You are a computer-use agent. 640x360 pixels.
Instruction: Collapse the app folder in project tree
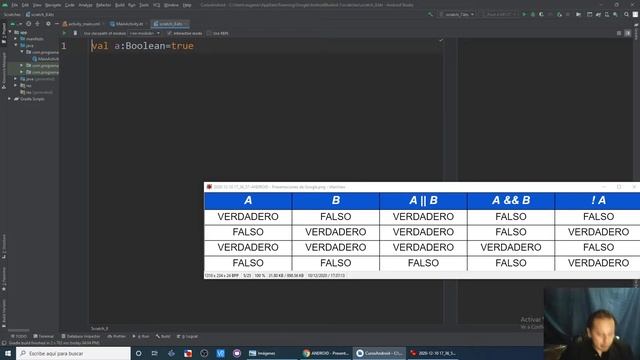10,32
